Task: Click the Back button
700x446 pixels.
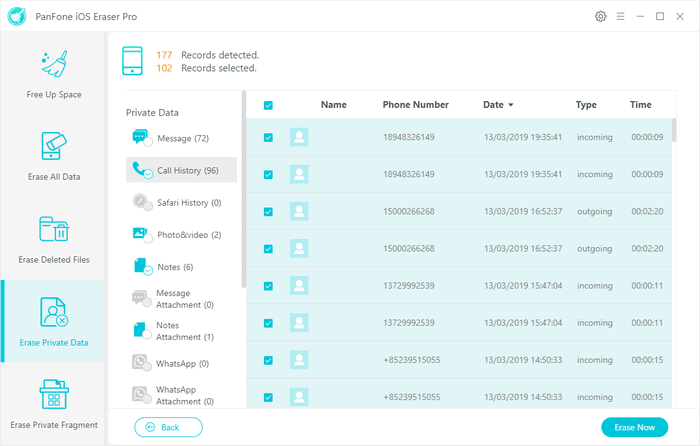Action: [168, 427]
